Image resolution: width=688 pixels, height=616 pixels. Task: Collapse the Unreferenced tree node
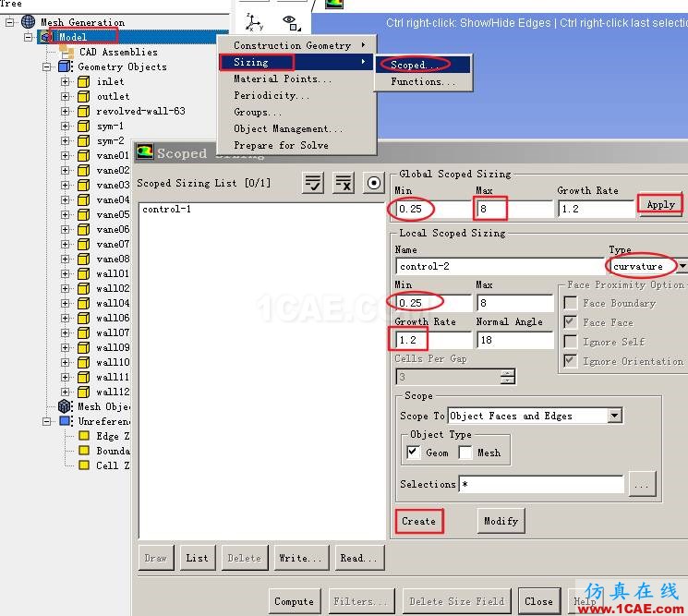coord(47,421)
